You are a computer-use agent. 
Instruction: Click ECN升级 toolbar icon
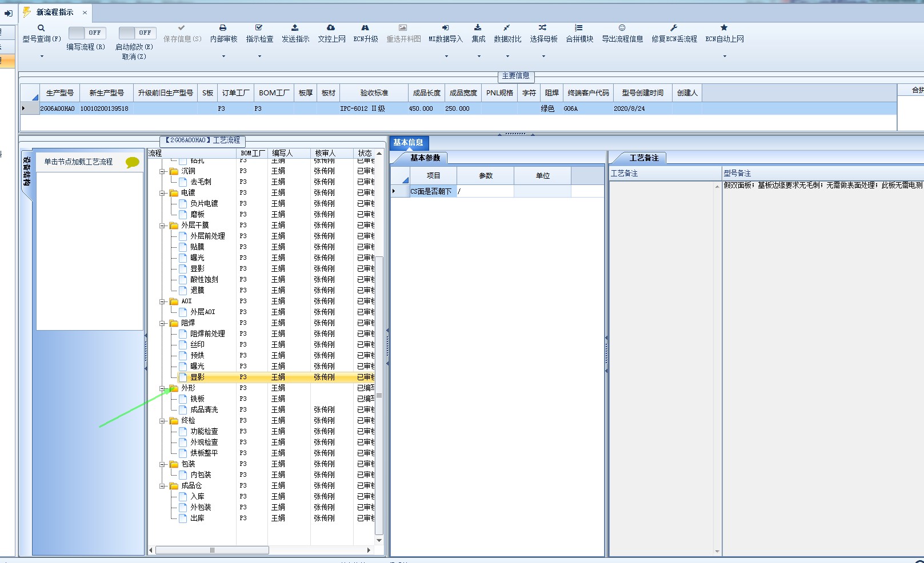coord(365,27)
